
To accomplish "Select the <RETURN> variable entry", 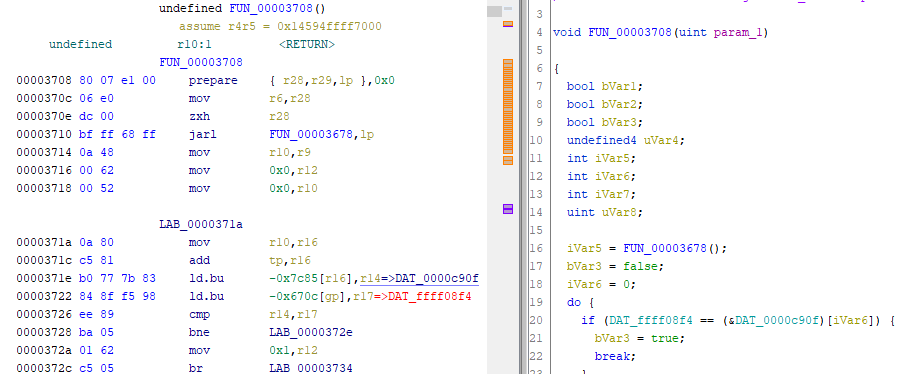I will [307, 44].
